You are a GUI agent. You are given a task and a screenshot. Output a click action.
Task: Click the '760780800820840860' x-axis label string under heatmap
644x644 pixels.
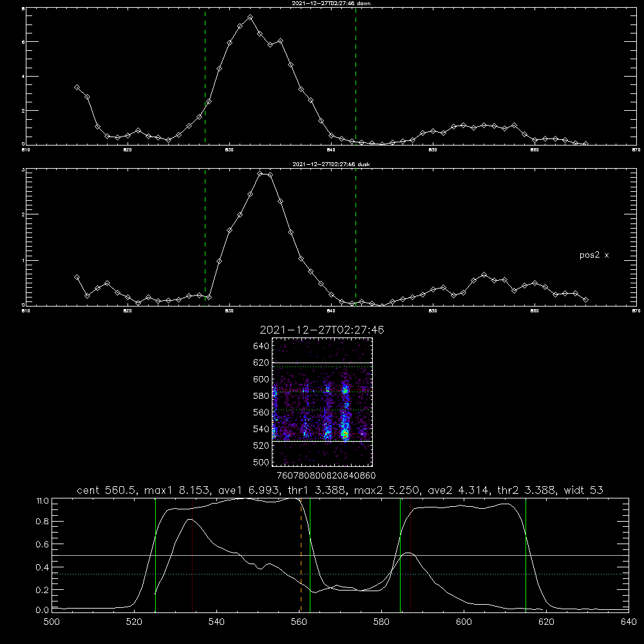[x=326, y=475]
